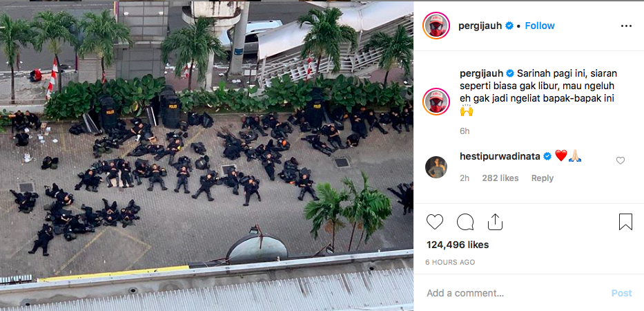Image resolution: width=644 pixels, height=311 pixels.
Task: Click the photo of resting police officers
Action: [x=206, y=156]
